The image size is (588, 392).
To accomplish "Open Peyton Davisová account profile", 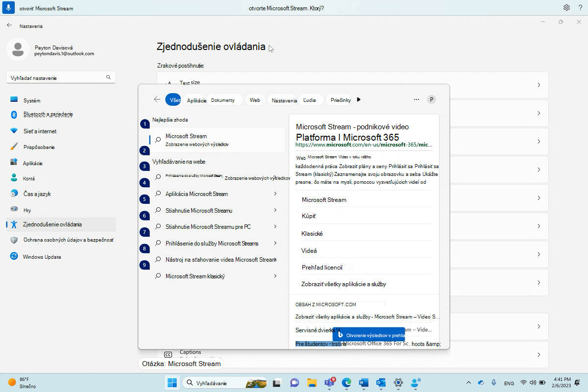I will pos(51,50).
